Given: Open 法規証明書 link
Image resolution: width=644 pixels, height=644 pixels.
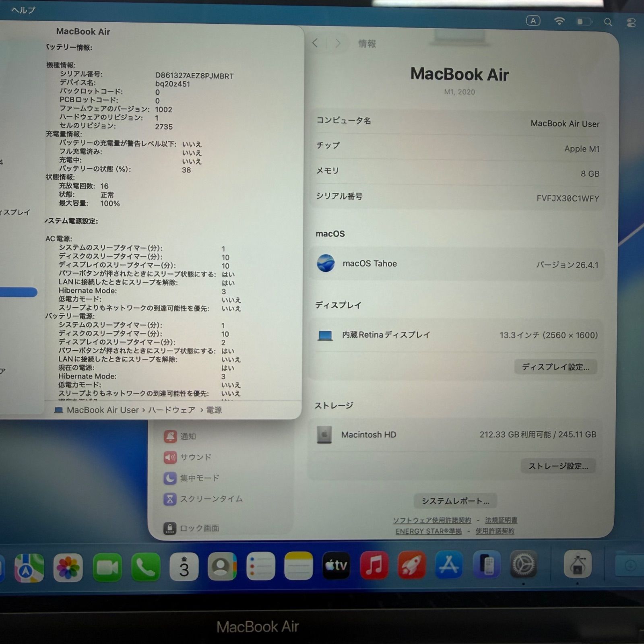Looking at the screenshot, I should pos(501,520).
